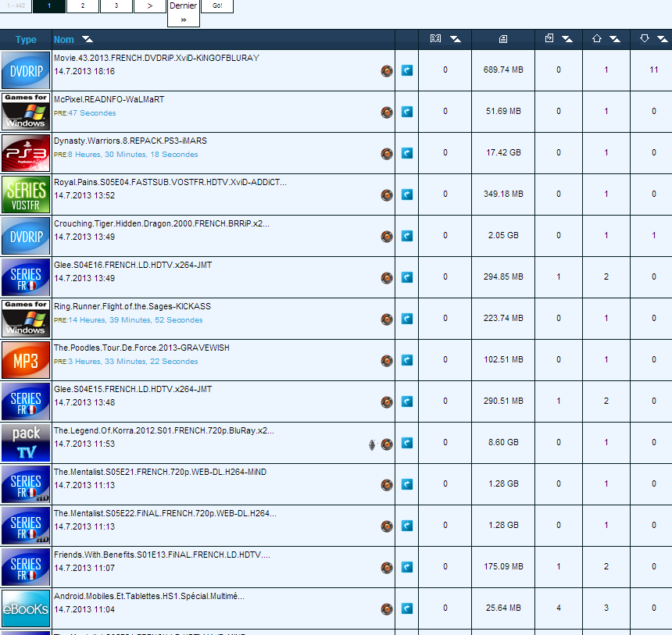Sort by seeders up-arrow column

615,39
